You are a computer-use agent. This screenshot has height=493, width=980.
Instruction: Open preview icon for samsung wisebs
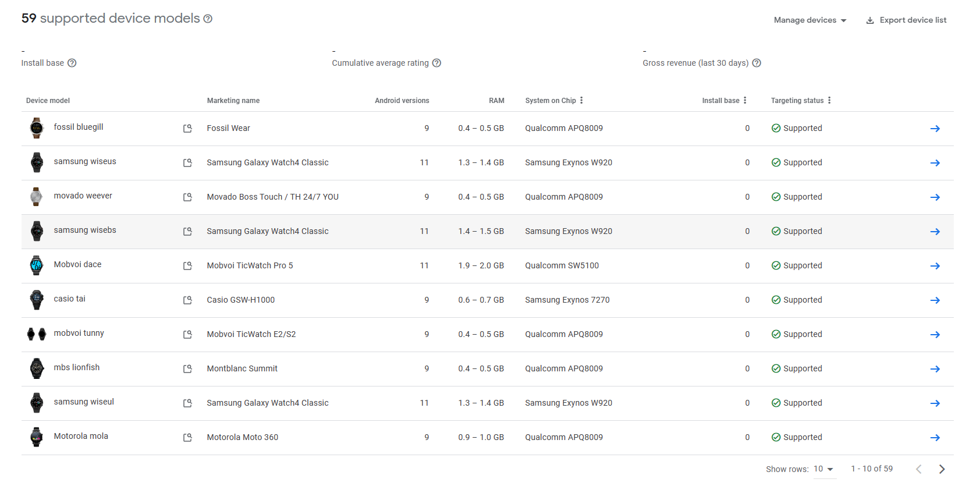click(x=187, y=232)
